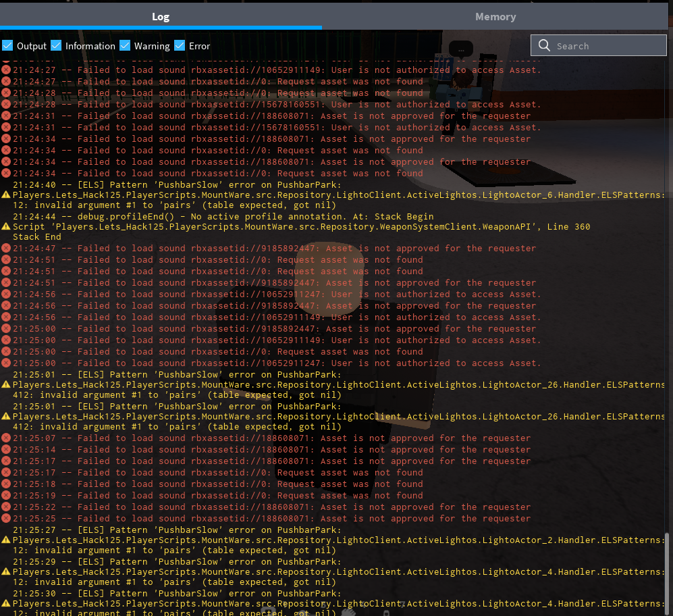Uncheck the Output filter checkbox
Viewport: 673px width, 616px height.
[x=7, y=46]
